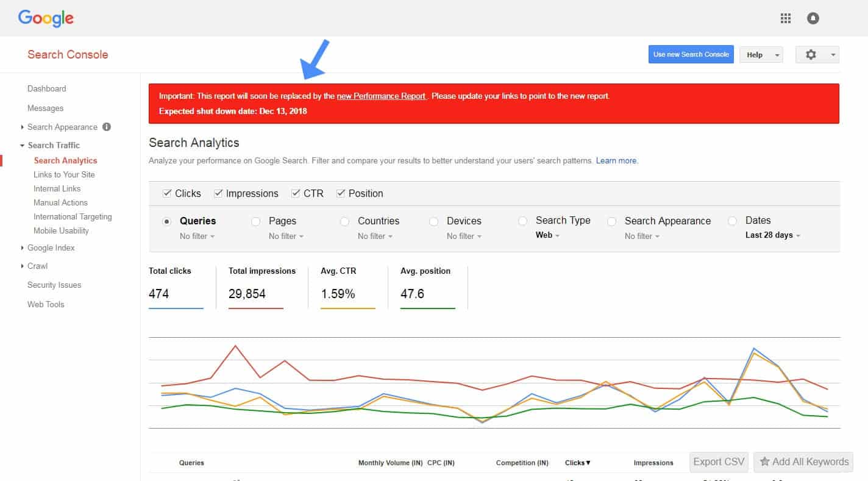
Task: Go to Links to Your Site
Action: coord(64,174)
